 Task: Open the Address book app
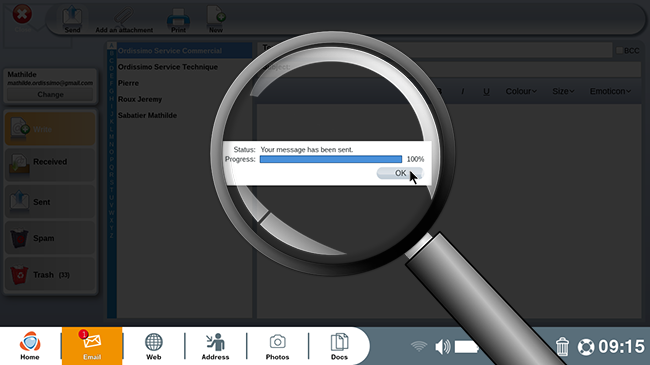[215, 346]
